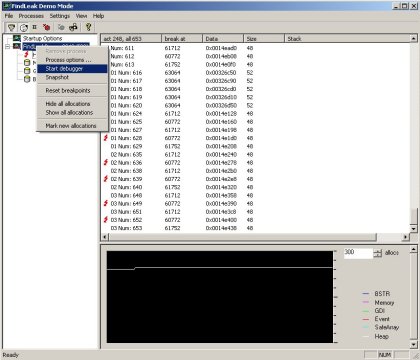Choose Start debugger in context menu
This screenshot has width=420, height=360.
pos(72,69)
